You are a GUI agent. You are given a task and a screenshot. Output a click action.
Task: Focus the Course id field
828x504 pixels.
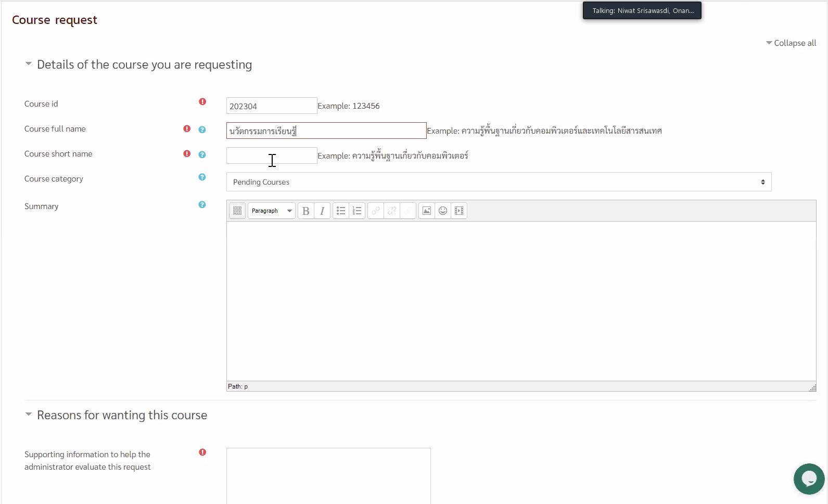coord(272,106)
